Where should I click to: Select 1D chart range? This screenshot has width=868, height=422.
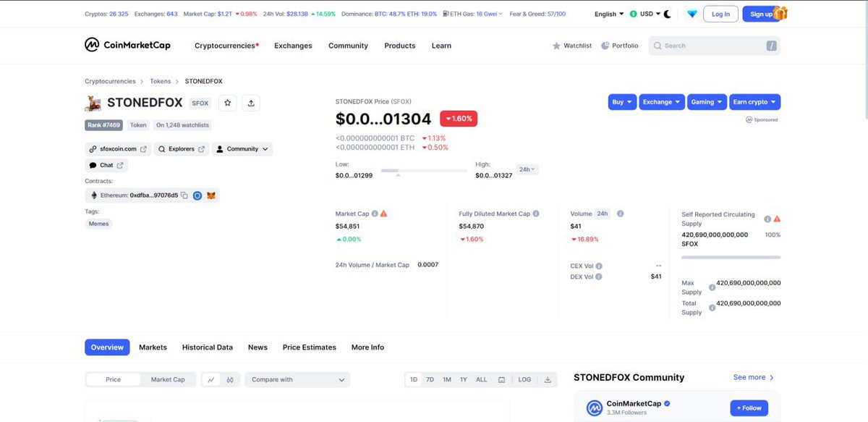pyautogui.click(x=414, y=379)
